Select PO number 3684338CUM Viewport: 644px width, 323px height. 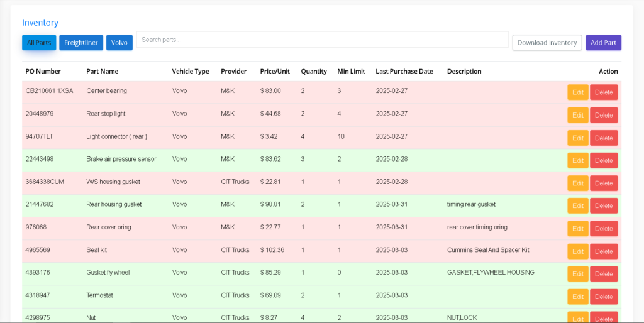(45, 182)
